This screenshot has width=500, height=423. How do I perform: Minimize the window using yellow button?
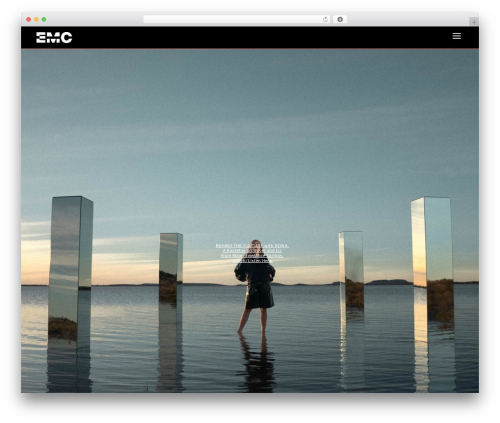click(x=36, y=19)
